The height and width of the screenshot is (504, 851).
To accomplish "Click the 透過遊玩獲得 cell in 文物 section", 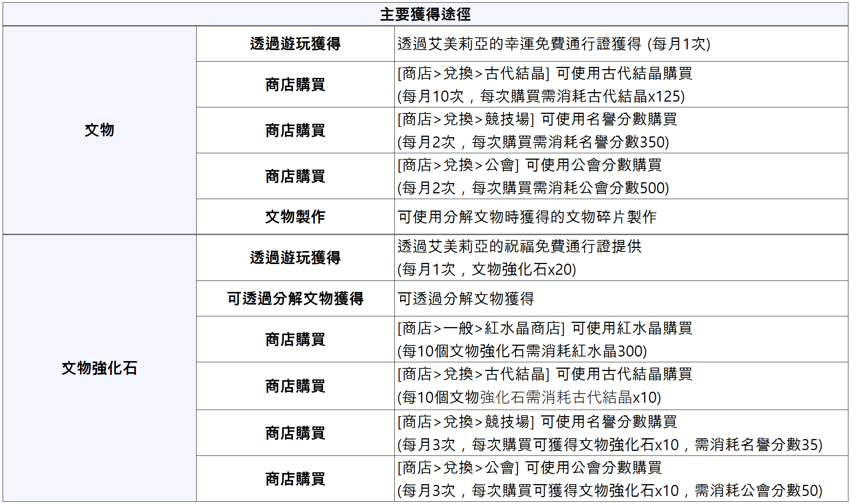I will [295, 44].
